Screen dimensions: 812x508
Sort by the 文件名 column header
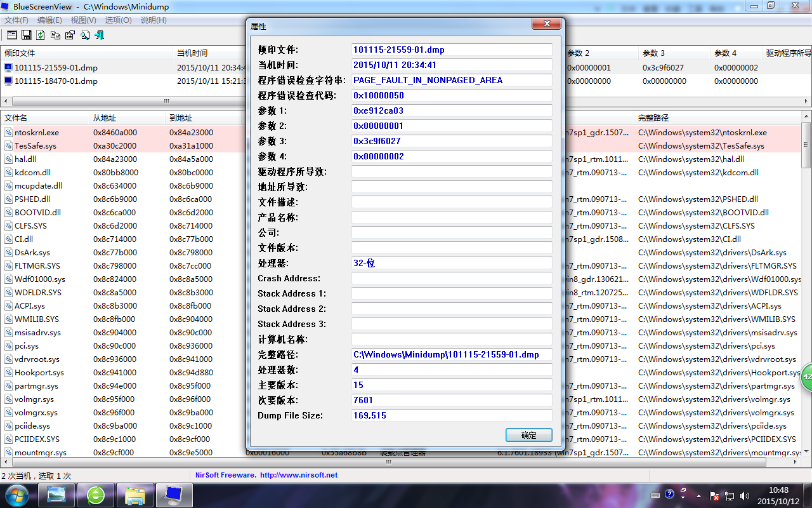tap(45, 118)
